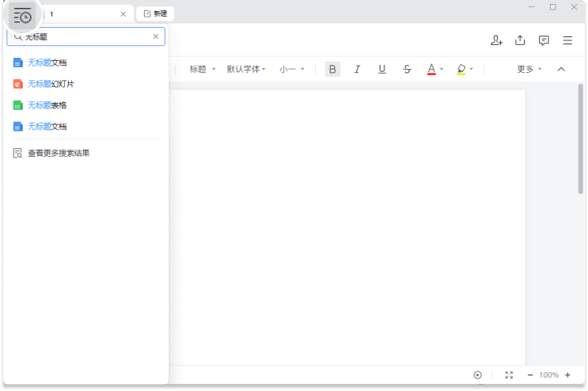Screen dimensions: 588x391
Task: Open the first 无标题文档 search result
Action: coord(86,63)
